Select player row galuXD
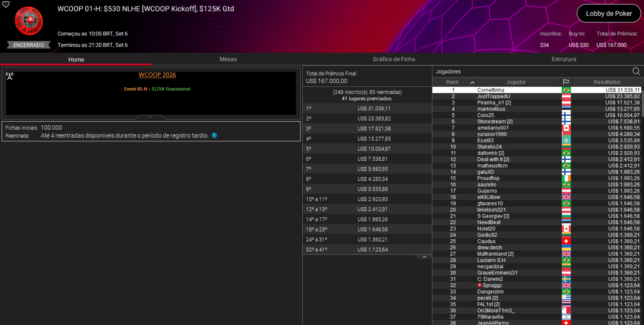The image size is (644, 325). pos(537,172)
